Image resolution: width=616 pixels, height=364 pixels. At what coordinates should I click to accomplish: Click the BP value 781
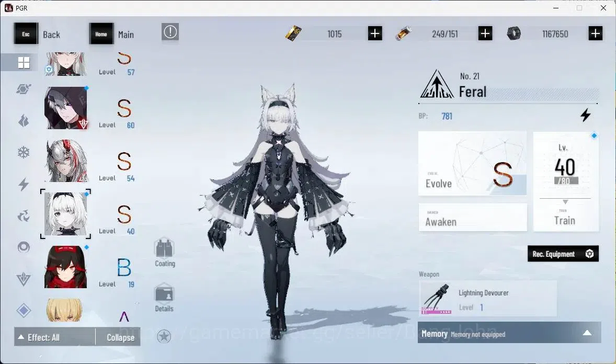coord(447,116)
